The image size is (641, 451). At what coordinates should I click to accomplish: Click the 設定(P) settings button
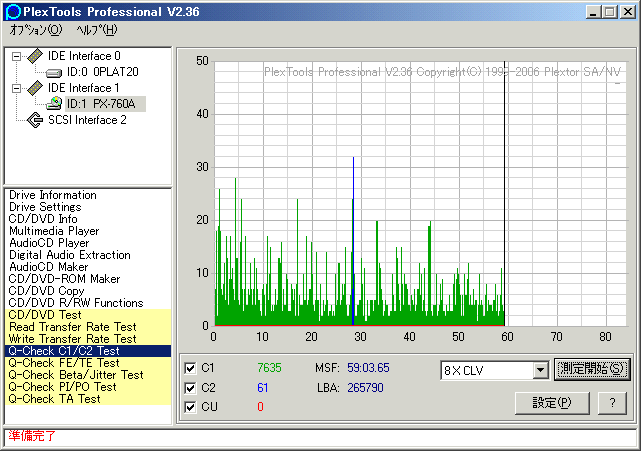[551, 402]
